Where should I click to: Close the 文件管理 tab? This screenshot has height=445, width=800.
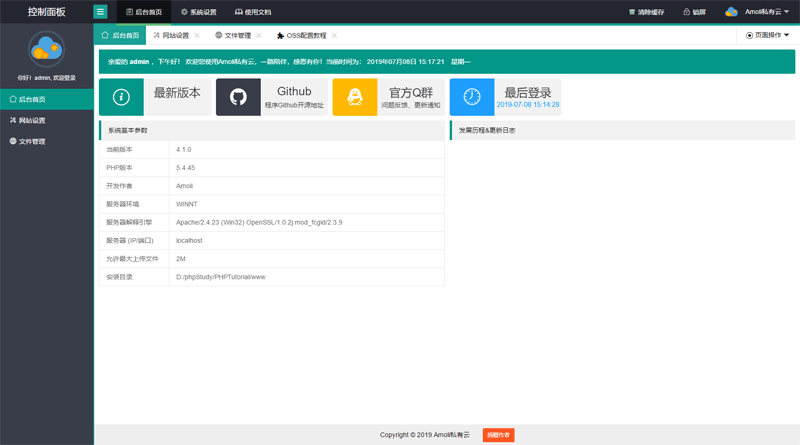pos(259,35)
